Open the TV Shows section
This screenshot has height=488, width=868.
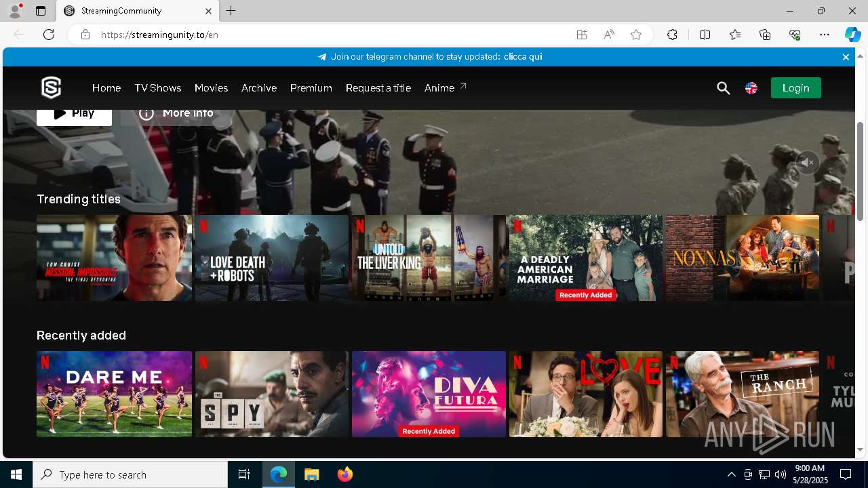[157, 88]
